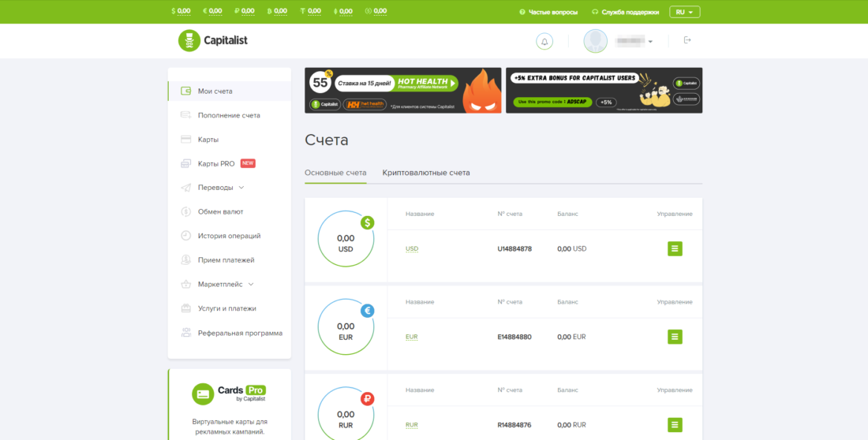Switch to Криптовалютные счета tab
The width and height of the screenshot is (868, 440).
click(x=426, y=173)
